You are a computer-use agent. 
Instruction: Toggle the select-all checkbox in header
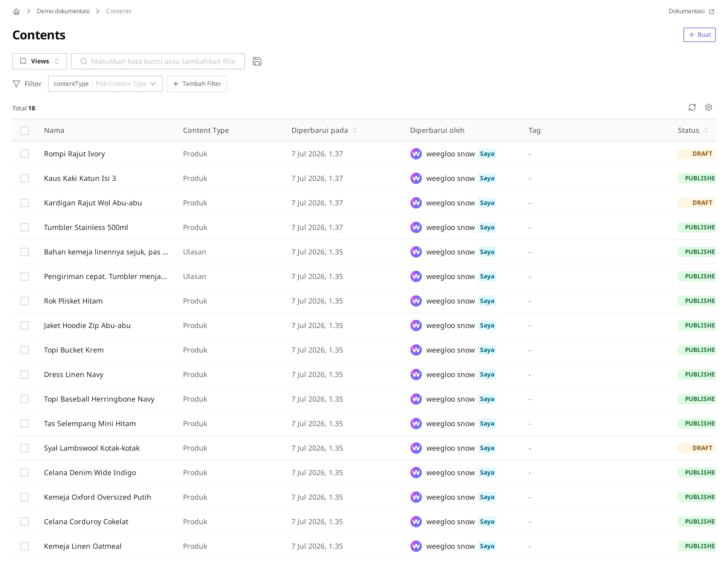tap(24, 131)
